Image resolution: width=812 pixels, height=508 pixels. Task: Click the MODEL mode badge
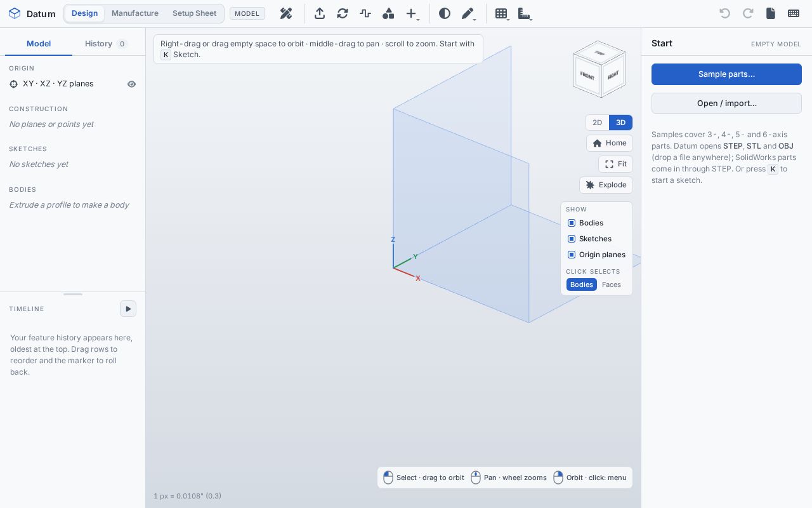point(247,13)
